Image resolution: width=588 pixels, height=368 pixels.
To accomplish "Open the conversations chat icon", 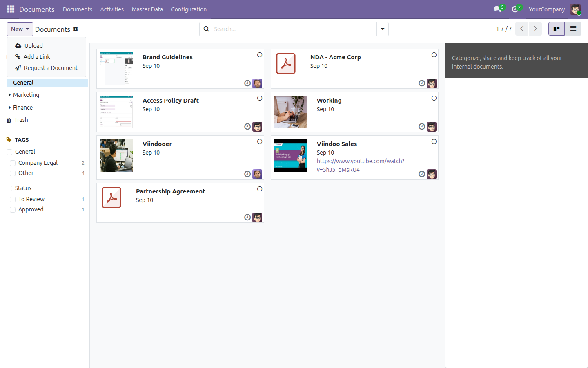I will (x=497, y=9).
